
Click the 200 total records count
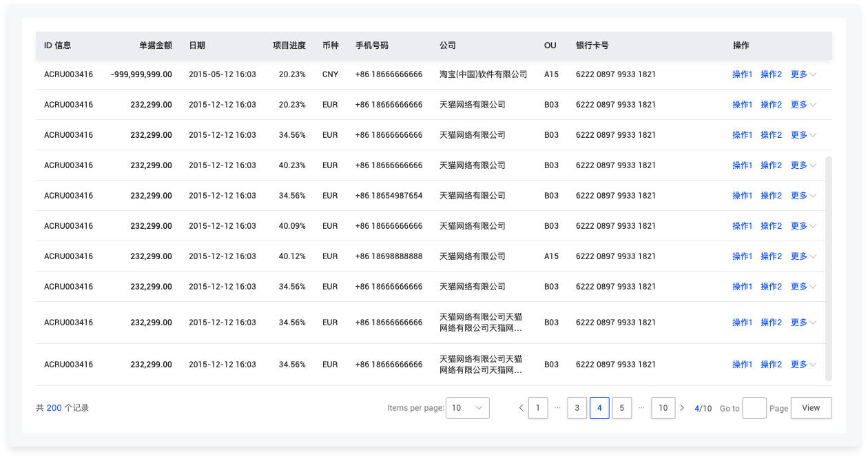(54, 408)
